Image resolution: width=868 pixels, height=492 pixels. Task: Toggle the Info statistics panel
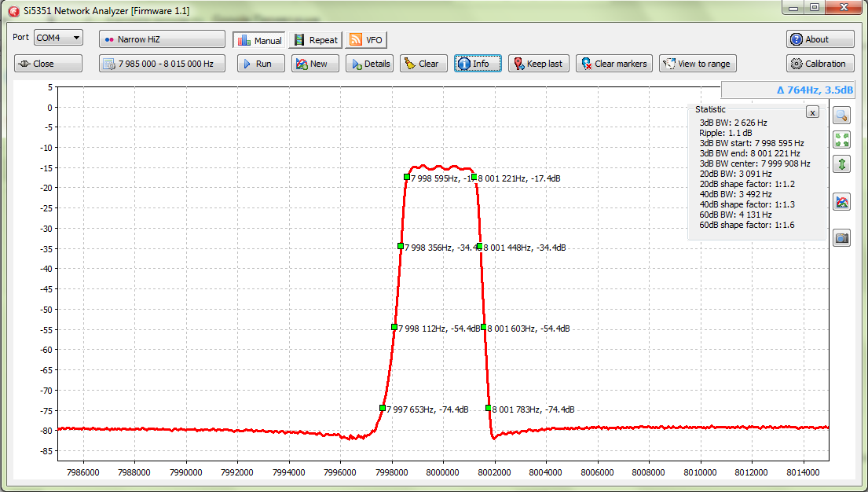[x=478, y=64]
